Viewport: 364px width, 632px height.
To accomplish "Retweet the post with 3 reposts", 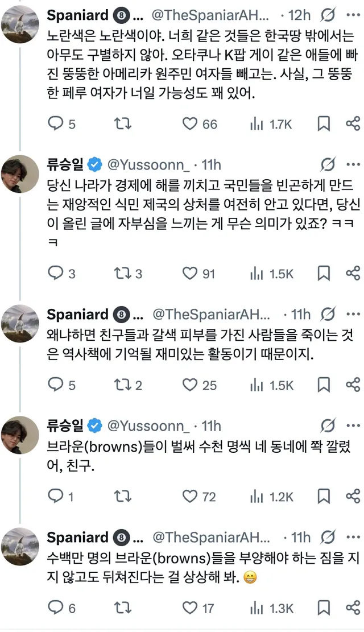I will 121,274.
